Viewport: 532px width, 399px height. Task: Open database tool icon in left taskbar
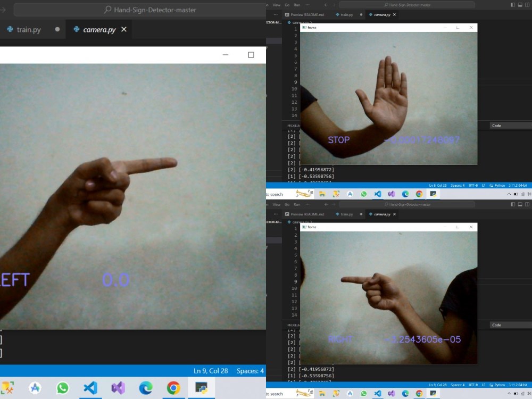[x=7, y=388]
